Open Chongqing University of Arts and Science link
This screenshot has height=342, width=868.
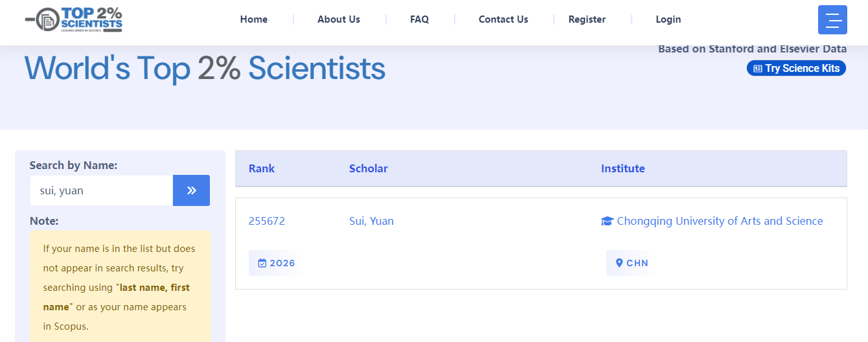(x=720, y=221)
